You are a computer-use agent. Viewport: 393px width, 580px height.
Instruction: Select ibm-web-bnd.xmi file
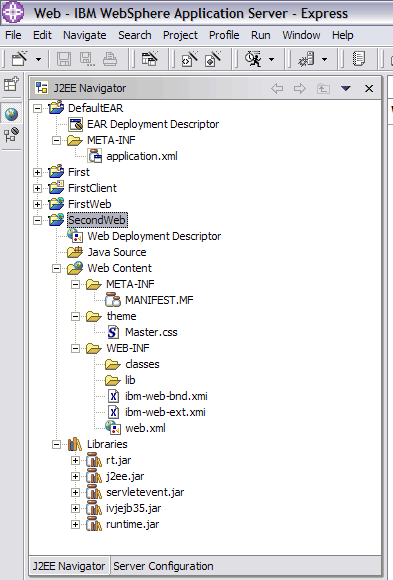(x=166, y=396)
